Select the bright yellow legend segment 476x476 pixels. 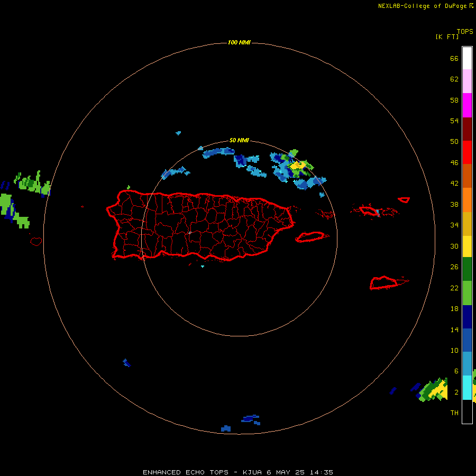point(467,246)
